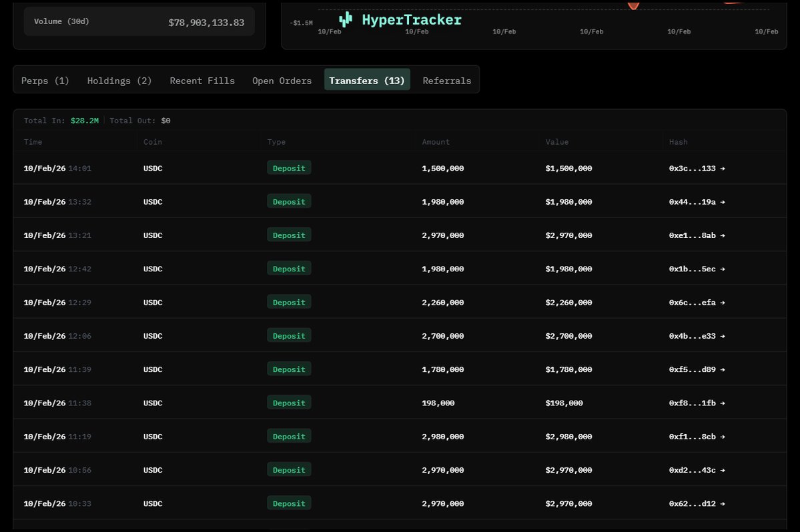Click the arrow beside hash 0xf8...1fb
Viewport: 800px width, 532px height.
tap(723, 403)
